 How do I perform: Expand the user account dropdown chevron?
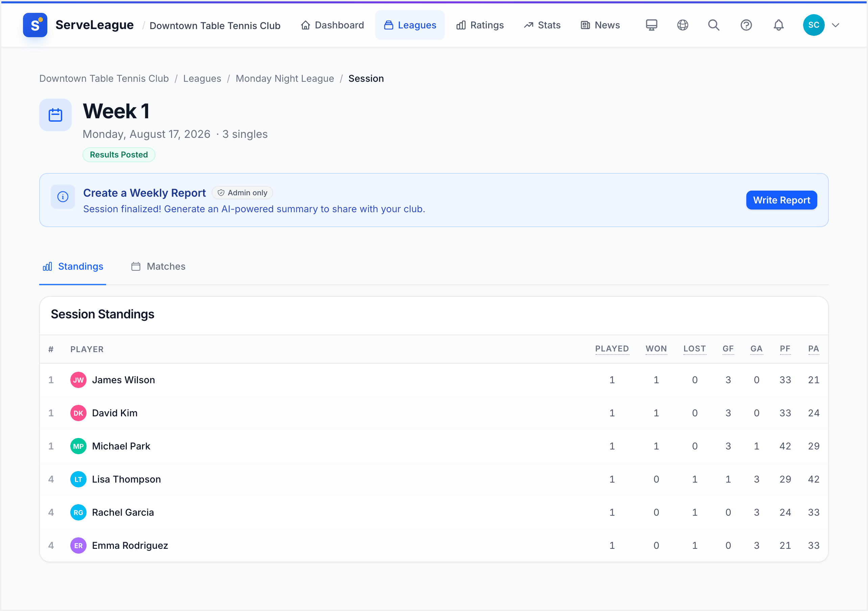click(836, 25)
